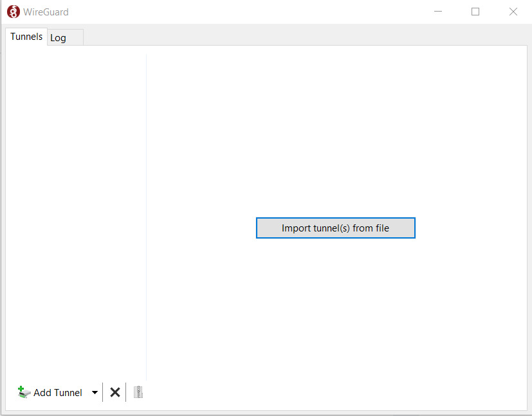
Task: Click the separator between remove and export icons
Action: (x=126, y=392)
